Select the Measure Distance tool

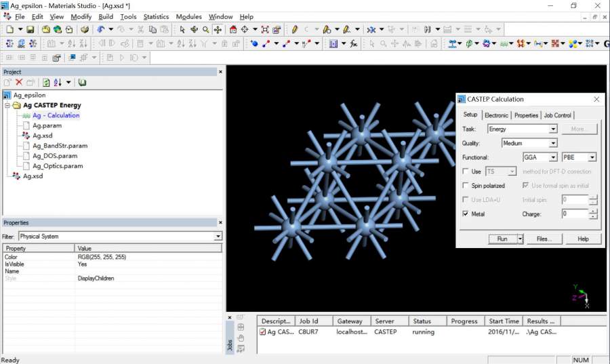click(266, 44)
